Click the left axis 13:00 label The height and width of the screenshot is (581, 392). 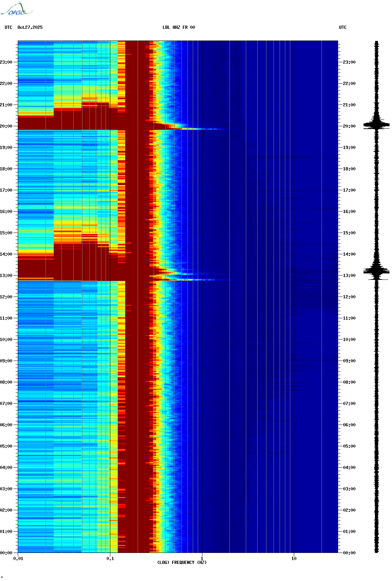coord(6,276)
